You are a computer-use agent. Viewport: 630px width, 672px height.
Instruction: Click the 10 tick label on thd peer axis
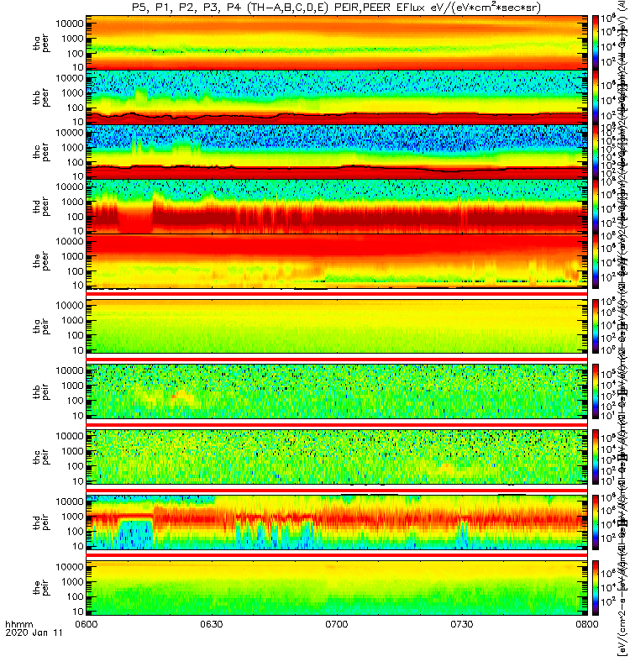78,230
